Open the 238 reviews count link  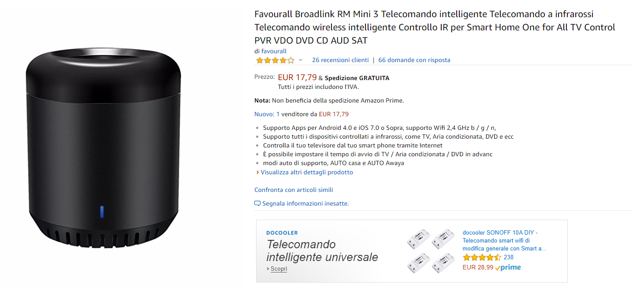509,258
